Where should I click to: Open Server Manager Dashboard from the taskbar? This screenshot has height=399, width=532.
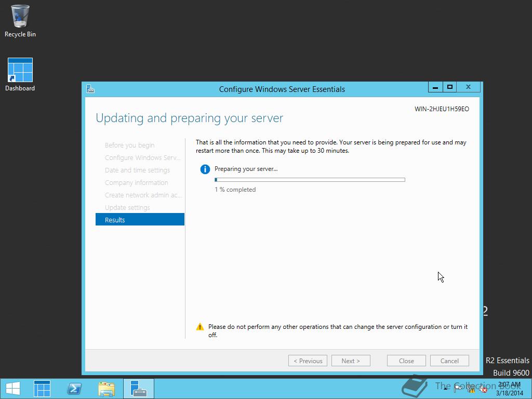(42, 389)
